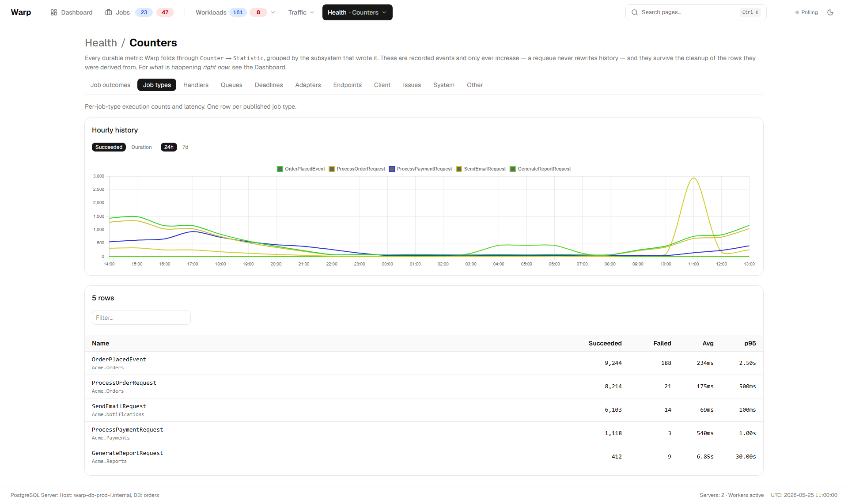Toggle GenerateReportRequest legend marker
The image size is (848, 504).
point(513,169)
